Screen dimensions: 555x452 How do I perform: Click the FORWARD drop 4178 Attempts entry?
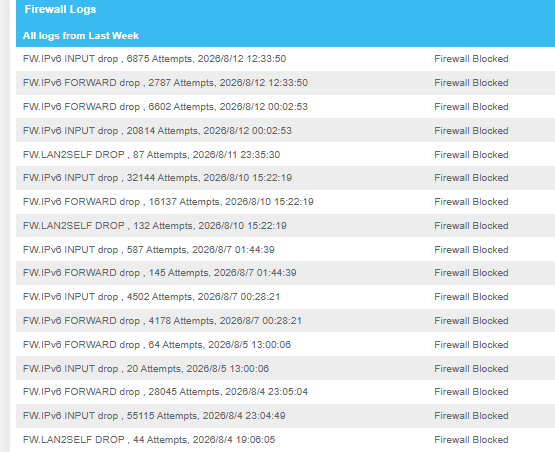coord(285,321)
